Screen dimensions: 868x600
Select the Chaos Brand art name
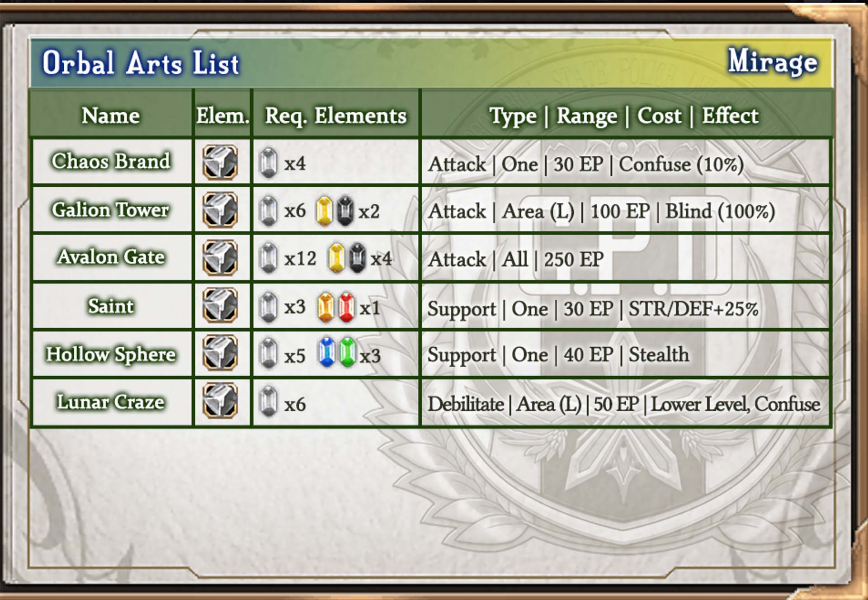click(x=111, y=161)
